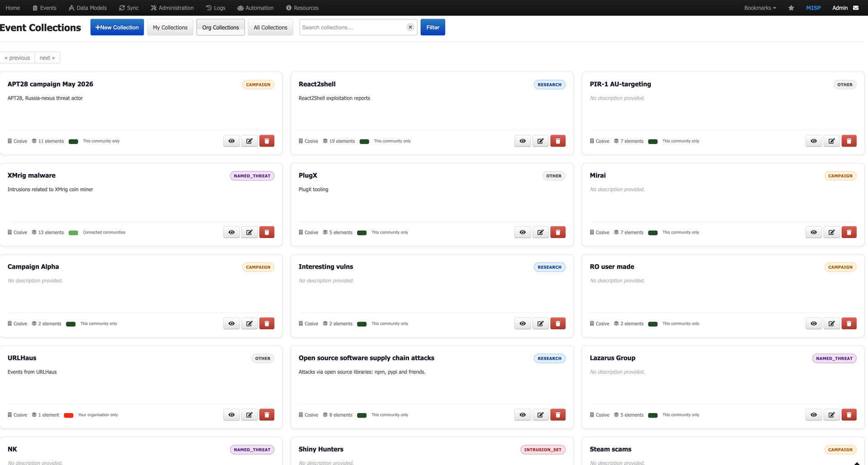Screen dimensions: 868x465
Task: Open the Bookmarks dropdown
Action: [x=760, y=8]
